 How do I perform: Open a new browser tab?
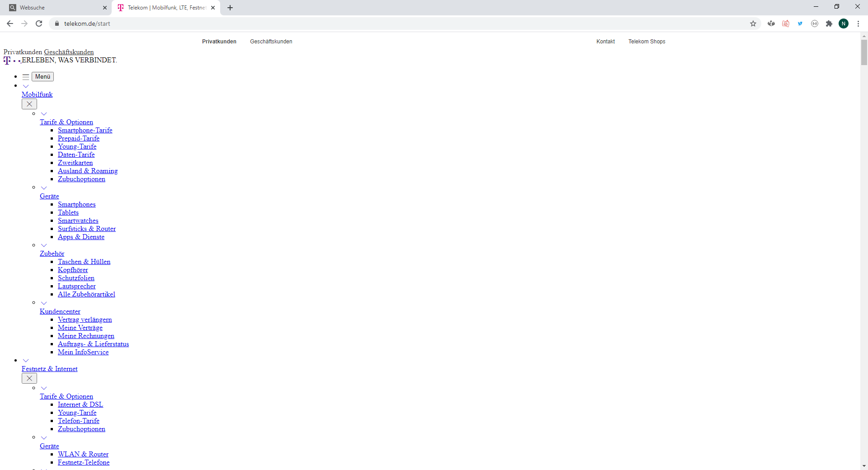[x=230, y=8]
